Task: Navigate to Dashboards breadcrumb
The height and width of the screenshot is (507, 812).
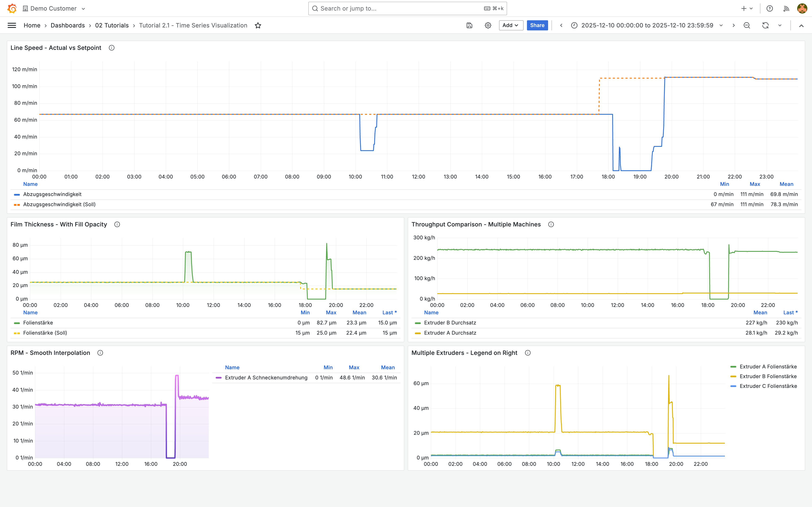Action: pos(67,26)
